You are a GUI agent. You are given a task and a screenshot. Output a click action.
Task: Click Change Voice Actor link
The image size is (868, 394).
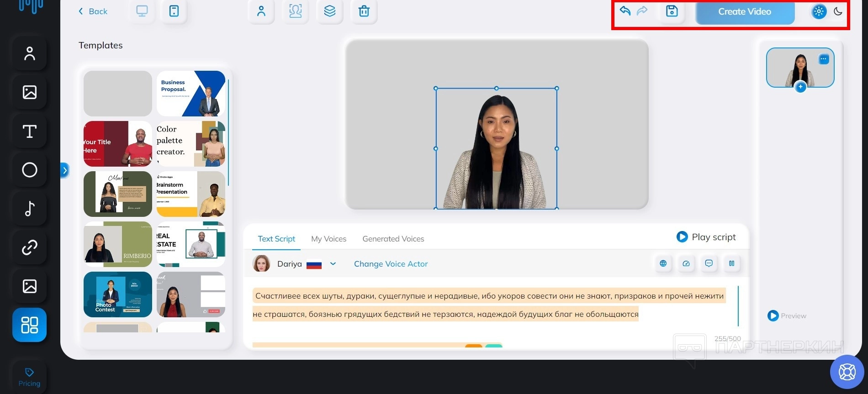(x=391, y=264)
